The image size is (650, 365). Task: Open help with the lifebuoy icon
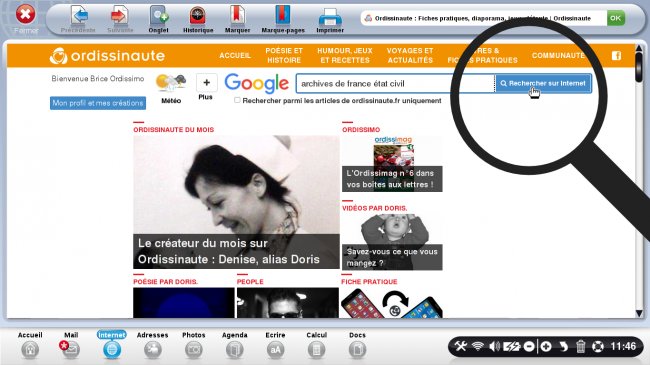(598, 346)
